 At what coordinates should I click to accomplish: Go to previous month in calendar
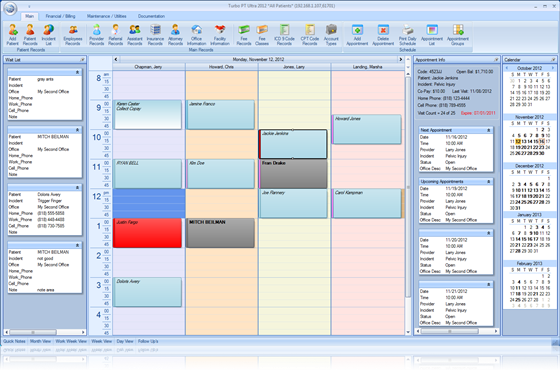point(506,68)
